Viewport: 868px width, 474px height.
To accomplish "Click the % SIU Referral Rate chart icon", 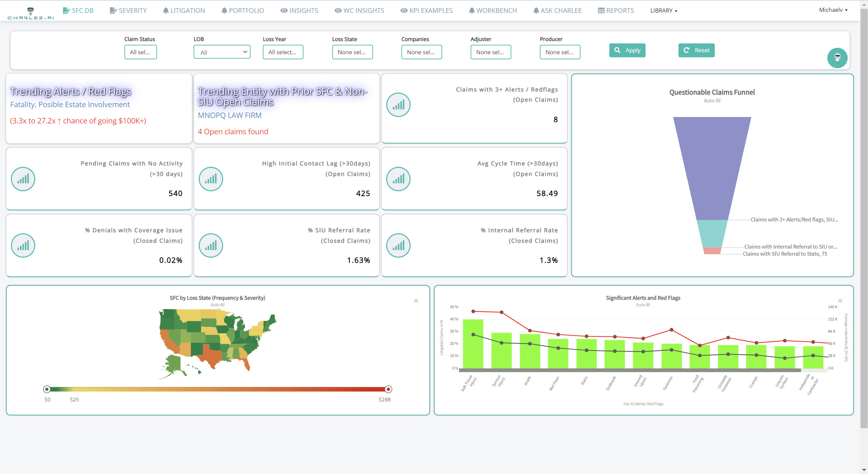I will (211, 245).
